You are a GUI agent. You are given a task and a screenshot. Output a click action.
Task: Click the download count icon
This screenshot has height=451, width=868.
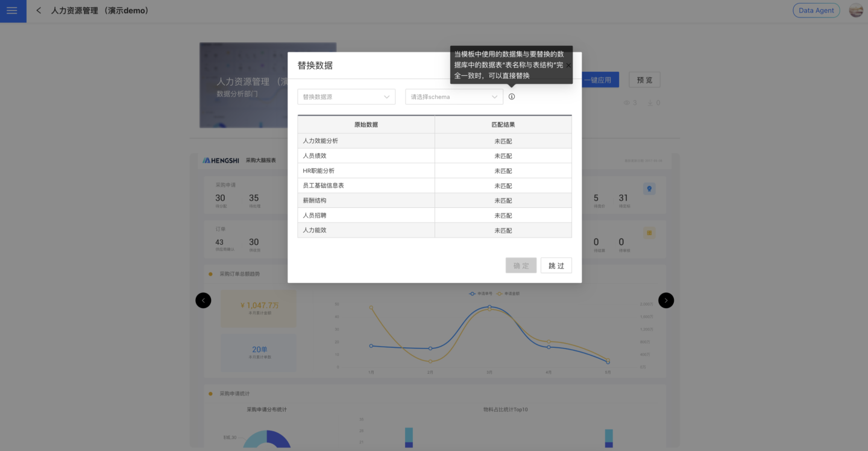650,103
